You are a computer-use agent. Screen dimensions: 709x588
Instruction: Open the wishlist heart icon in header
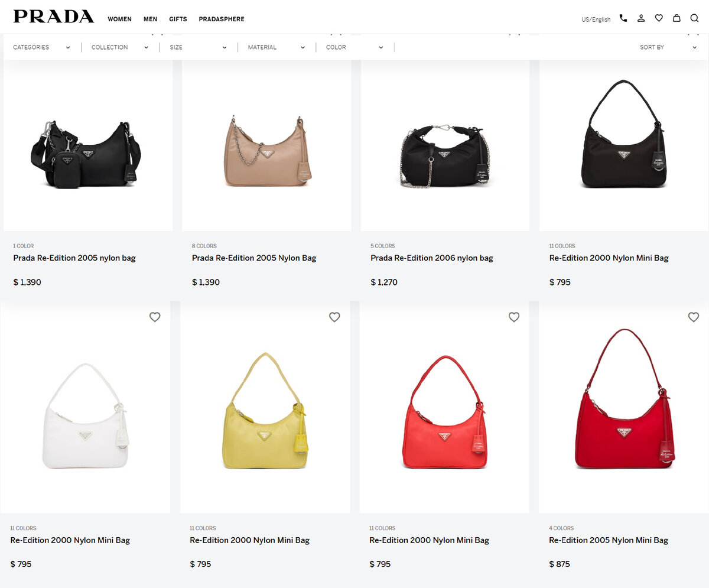click(659, 18)
